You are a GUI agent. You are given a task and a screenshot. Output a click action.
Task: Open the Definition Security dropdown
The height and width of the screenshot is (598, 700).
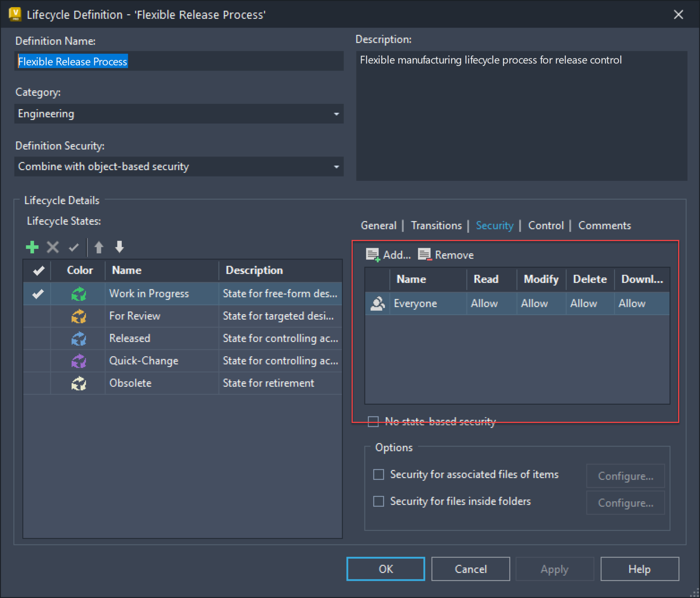pyautogui.click(x=336, y=167)
